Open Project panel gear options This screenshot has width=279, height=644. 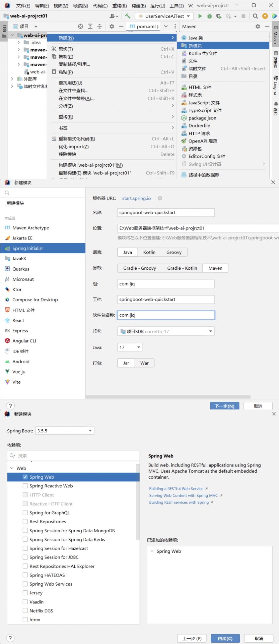tap(112, 26)
